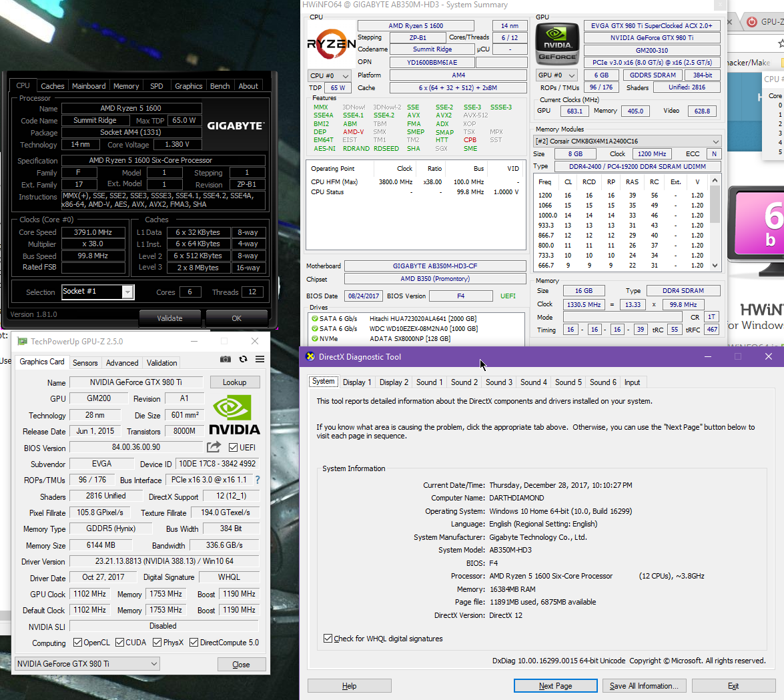Click the BIOS share/export arrow icon in GPU-Z
Screen dimensions: 784x700
coord(214,446)
